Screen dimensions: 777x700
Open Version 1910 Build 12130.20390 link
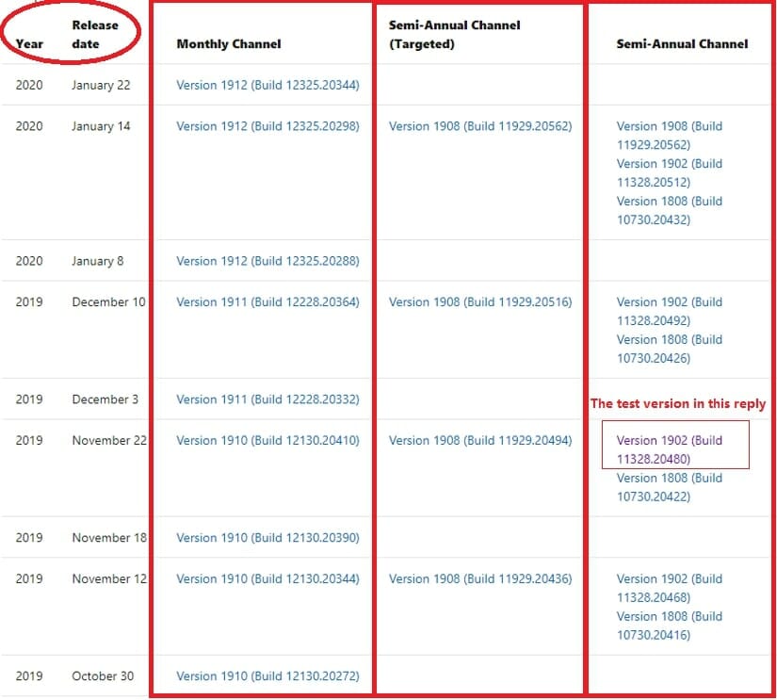coord(267,538)
